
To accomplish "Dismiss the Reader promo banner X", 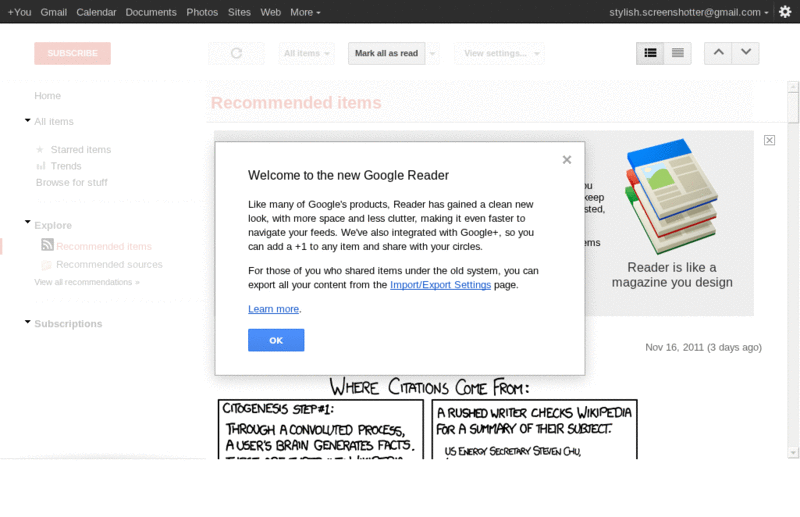I will (769, 140).
